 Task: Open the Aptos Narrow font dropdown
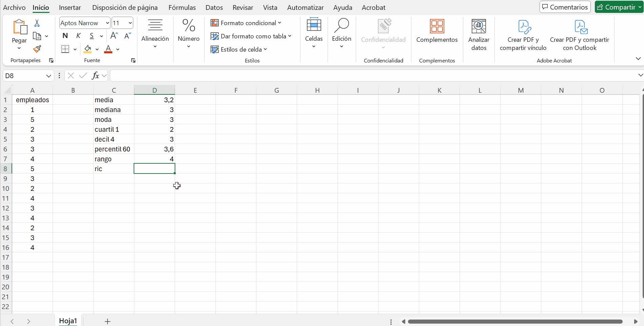107,23
